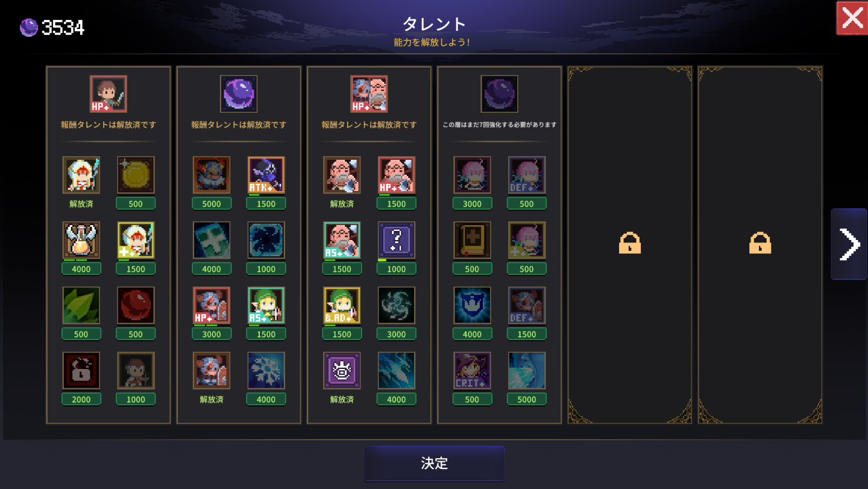The image size is (868, 489).
Task: Select the green leaf talent icon
Action: click(81, 305)
